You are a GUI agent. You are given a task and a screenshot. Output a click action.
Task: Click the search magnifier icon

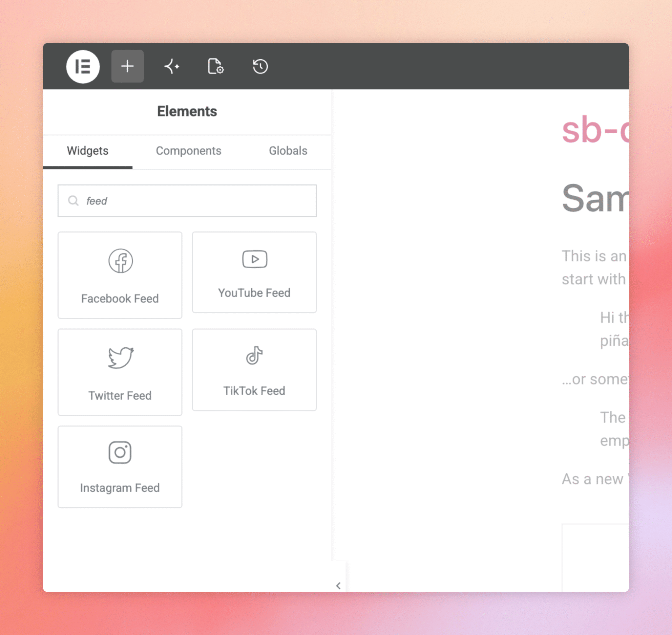(x=73, y=201)
